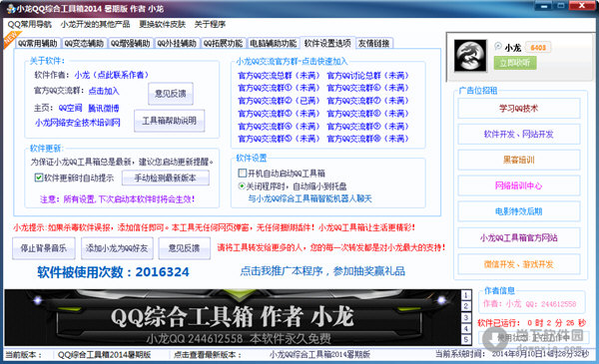Click 点击加入 official group link

point(104,91)
